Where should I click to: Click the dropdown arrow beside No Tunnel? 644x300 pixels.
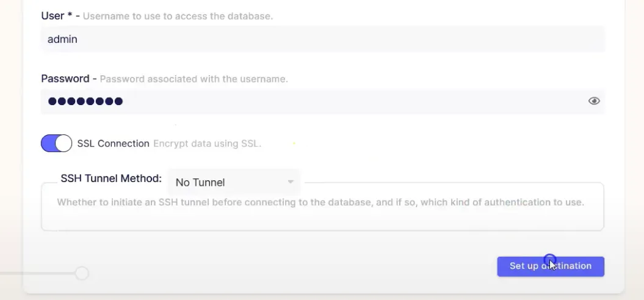[x=291, y=181]
